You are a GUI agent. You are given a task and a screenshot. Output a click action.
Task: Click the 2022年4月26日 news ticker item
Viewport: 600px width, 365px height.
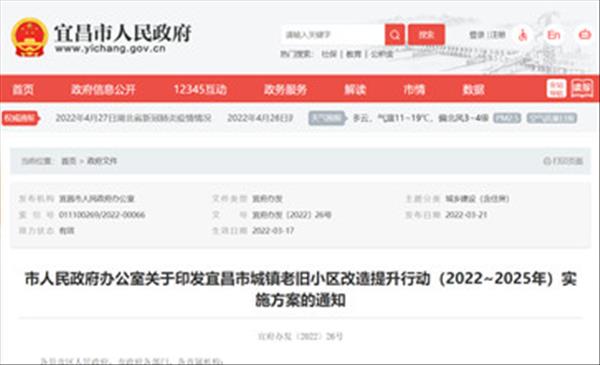tap(260, 118)
